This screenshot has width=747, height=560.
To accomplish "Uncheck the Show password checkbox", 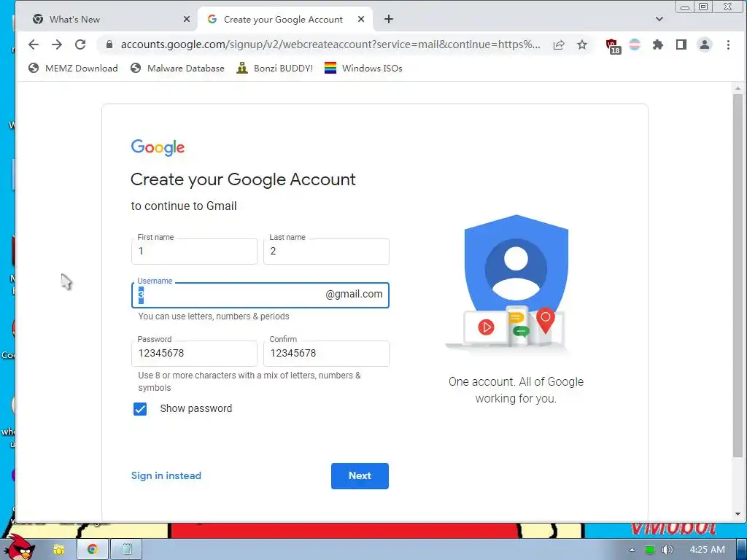I will coord(140,409).
